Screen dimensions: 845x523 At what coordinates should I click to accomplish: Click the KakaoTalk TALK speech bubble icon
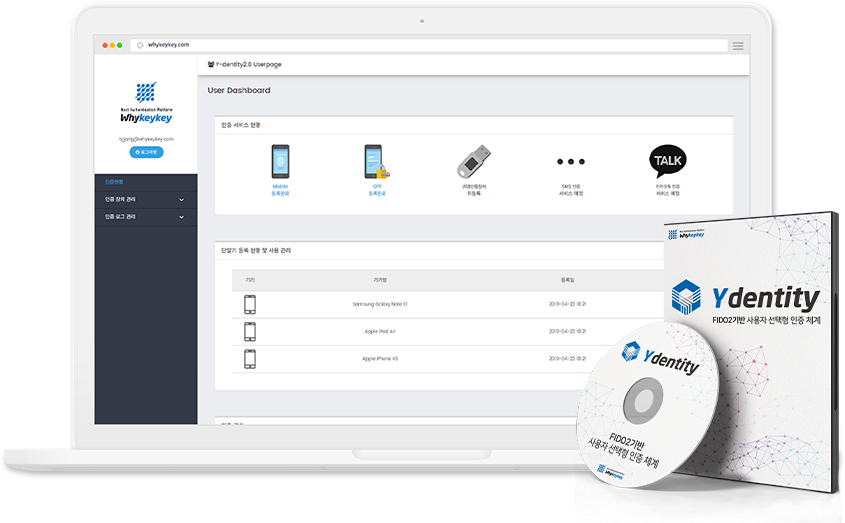(668, 161)
